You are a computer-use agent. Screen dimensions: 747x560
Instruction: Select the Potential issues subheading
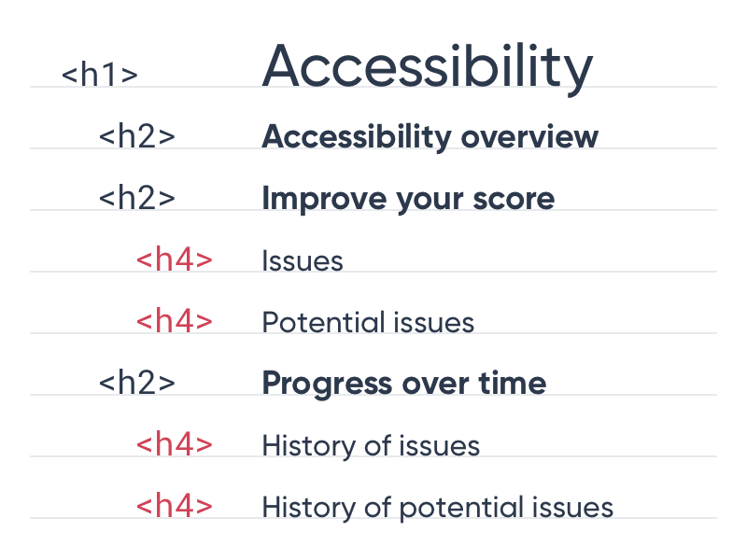pos(368,323)
